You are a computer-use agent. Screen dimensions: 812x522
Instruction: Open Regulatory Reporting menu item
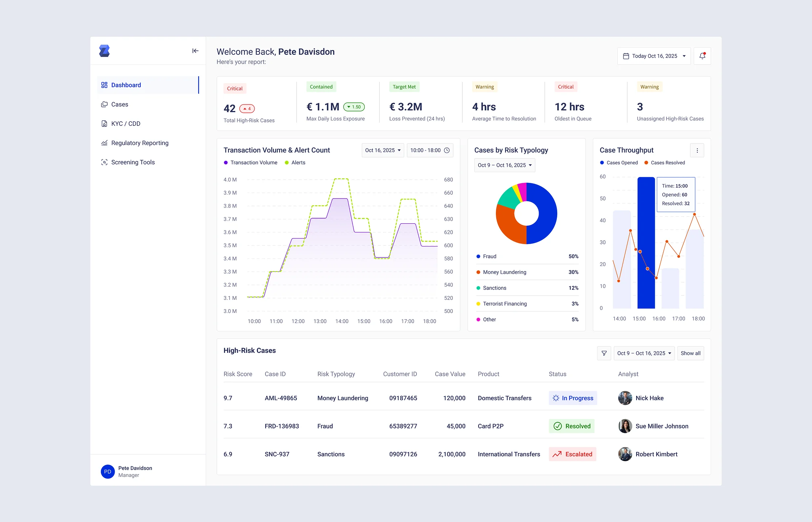(x=140, y=143)
